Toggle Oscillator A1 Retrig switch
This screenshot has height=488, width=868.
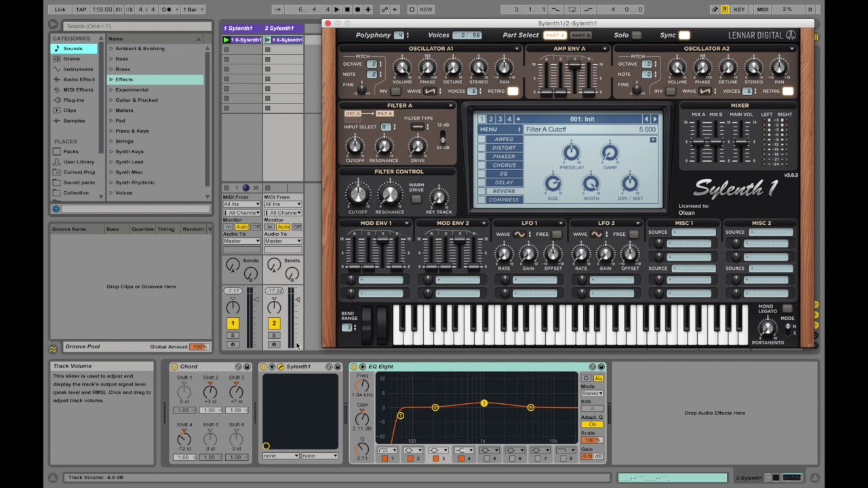[x=513, y=91]
